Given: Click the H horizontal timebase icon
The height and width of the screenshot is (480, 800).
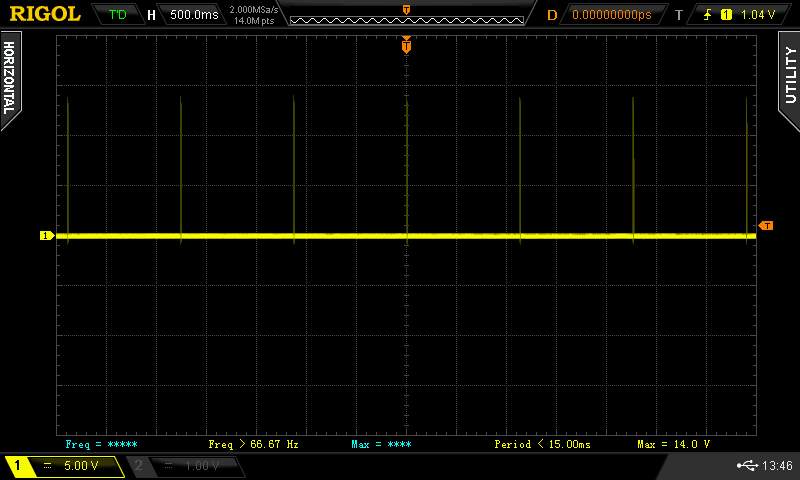Looking at the screenshot, I should coord(151,15).
